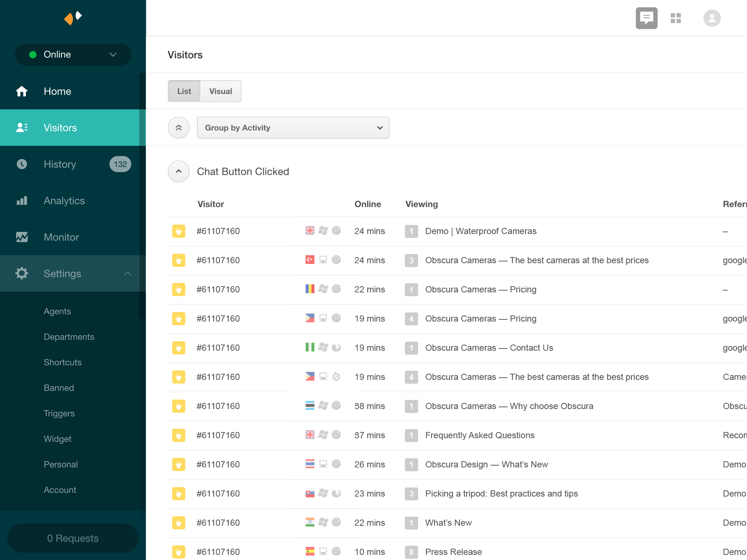Screen dimensions: 747x560
Task: Expand the Group by Activity dropdown
Action: pos(293,128)
